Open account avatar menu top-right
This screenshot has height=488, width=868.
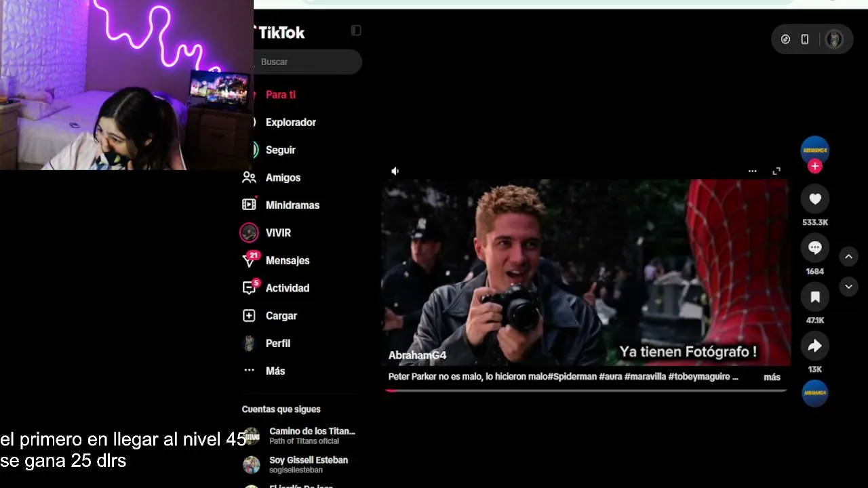tap(834, 39)
